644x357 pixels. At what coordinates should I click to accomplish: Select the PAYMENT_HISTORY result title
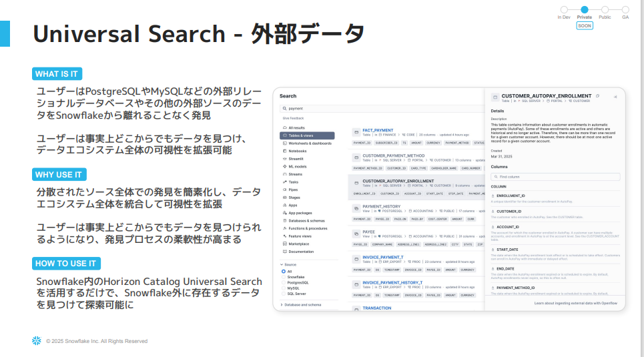[x=382, y=207]
